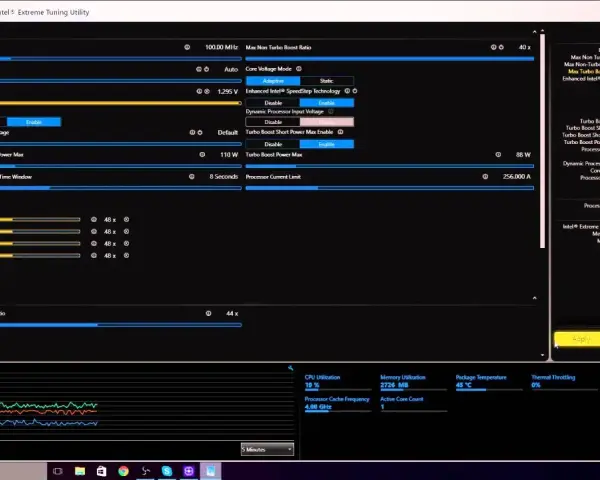Screen dimensions: 600x480
Task: Set Core Voltage Mode to Adaptive
Action: point(273,81)
